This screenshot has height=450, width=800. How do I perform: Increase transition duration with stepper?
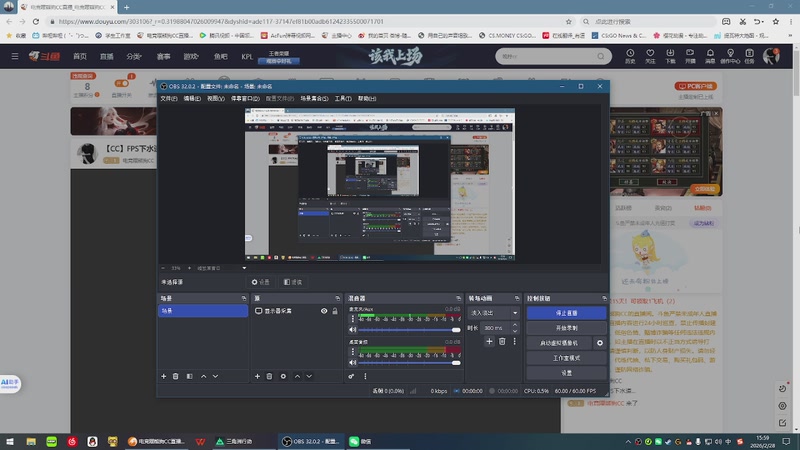(515, 325)
